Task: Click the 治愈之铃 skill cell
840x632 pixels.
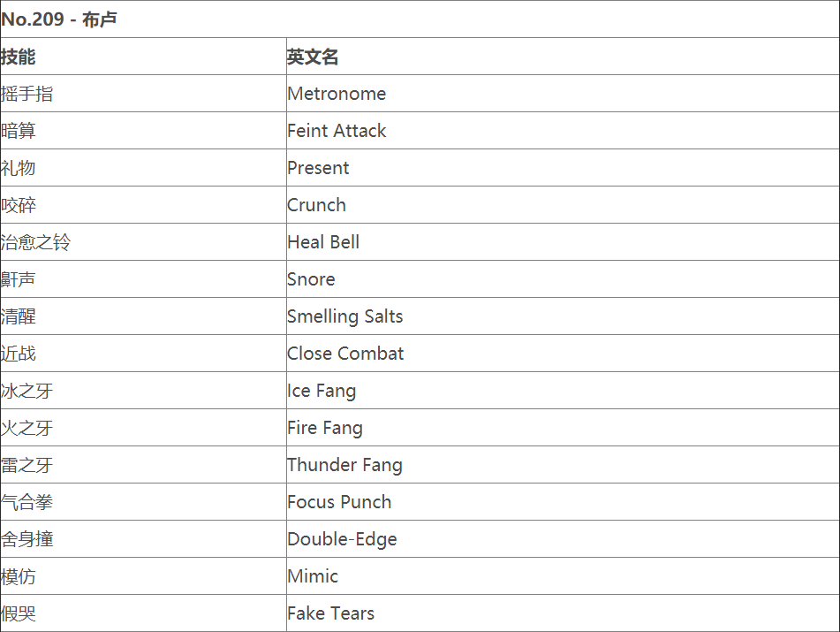Action: (36, 242)
